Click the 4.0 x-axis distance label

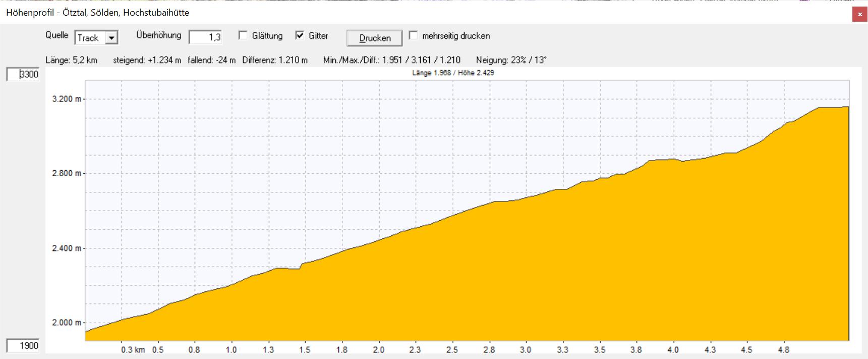(673, 349)
